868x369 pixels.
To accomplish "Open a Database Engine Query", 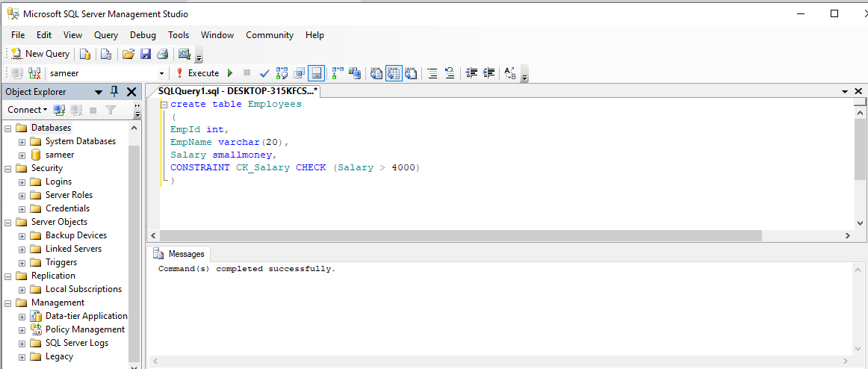I will tap(84, 54).
